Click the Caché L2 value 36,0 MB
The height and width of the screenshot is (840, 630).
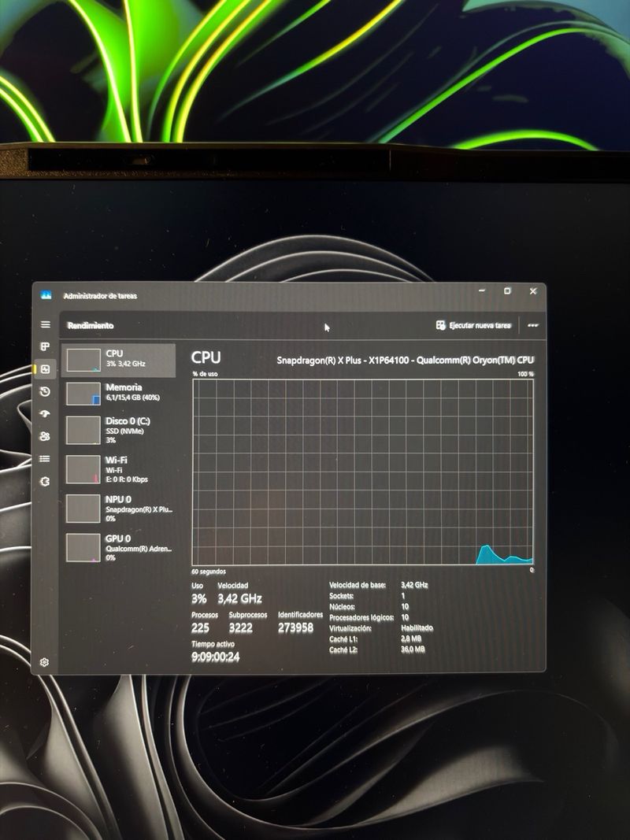(x=413, y=649)
